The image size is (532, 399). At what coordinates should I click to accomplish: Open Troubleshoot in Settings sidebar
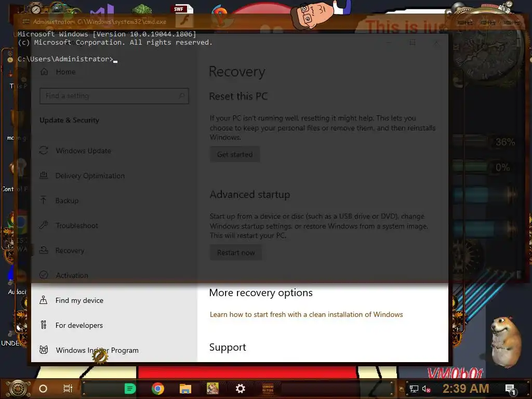click(77, 225)
